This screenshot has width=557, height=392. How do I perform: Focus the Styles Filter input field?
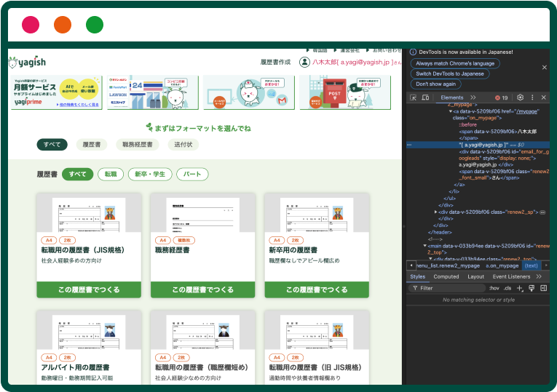click(447, 288)
